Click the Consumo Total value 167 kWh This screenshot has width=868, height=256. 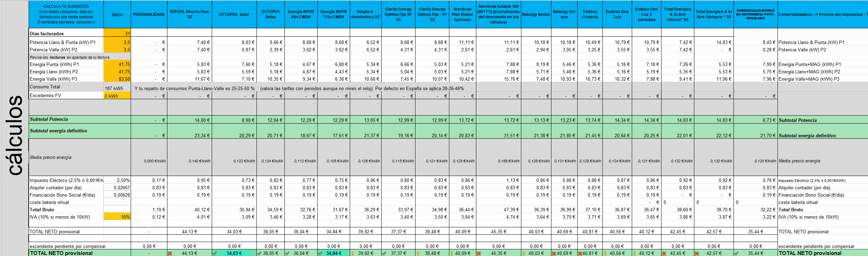pos(114,88)
